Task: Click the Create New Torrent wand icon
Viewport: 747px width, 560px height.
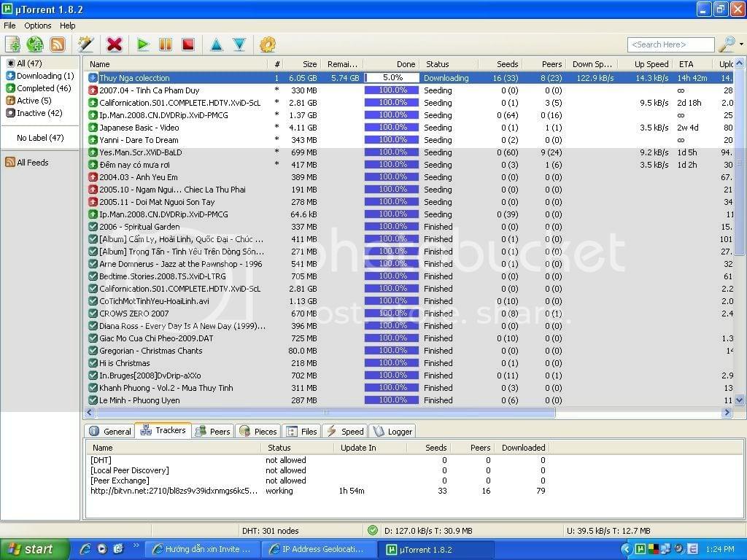Action: point(86,44)
